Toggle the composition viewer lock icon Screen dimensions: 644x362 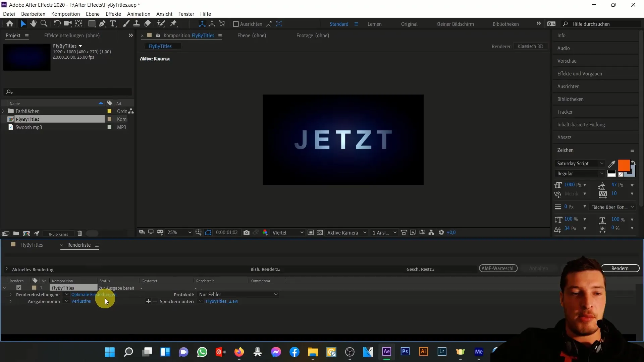(x=158, y=35)
